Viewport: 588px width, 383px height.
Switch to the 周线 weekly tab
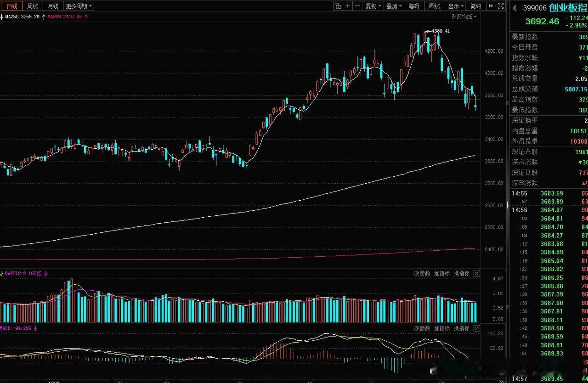point(33,6)
